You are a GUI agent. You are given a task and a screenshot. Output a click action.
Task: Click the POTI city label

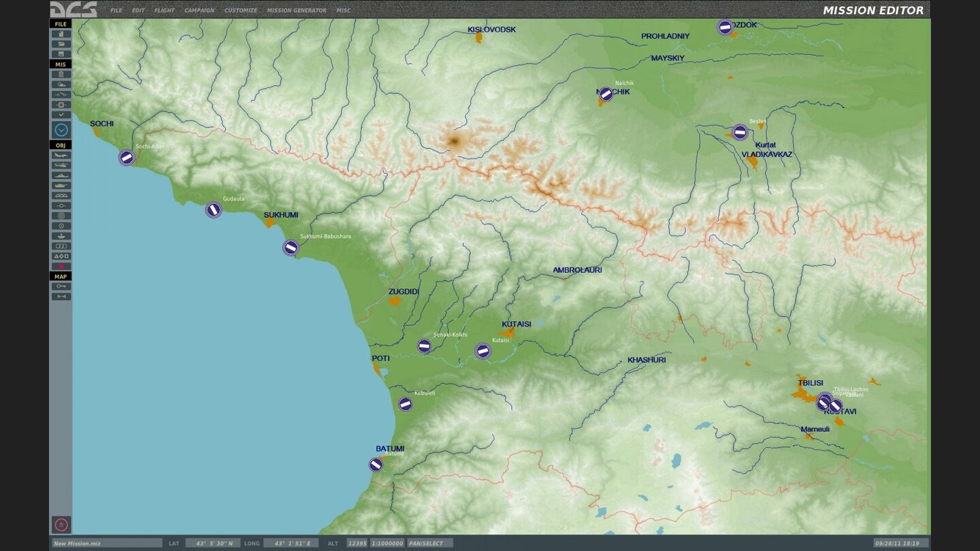click(x=380, y=358)
